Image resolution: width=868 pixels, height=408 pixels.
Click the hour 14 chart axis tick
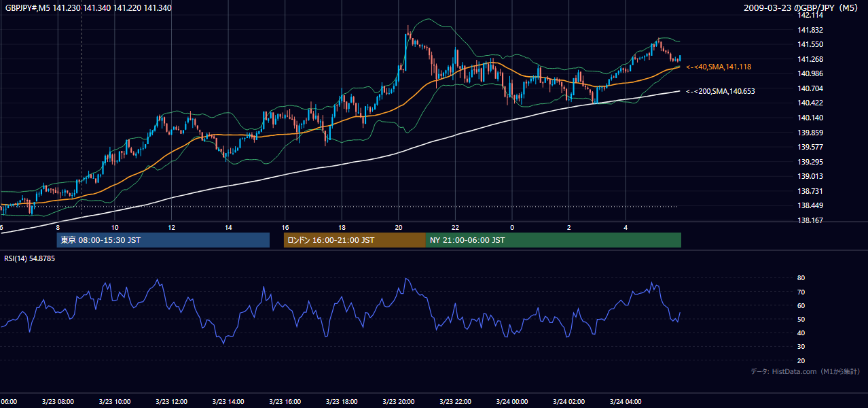(228, 227)
